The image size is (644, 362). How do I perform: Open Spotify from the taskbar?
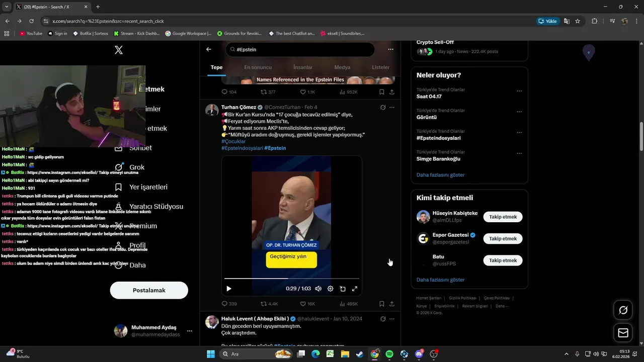(x=389, y=354)
